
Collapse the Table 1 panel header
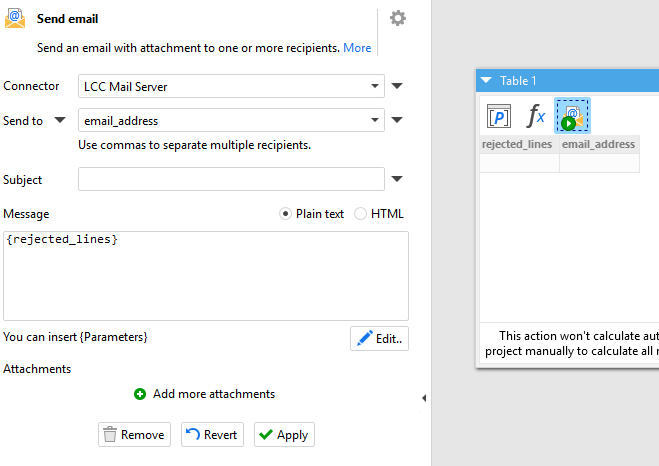[487, 81]
